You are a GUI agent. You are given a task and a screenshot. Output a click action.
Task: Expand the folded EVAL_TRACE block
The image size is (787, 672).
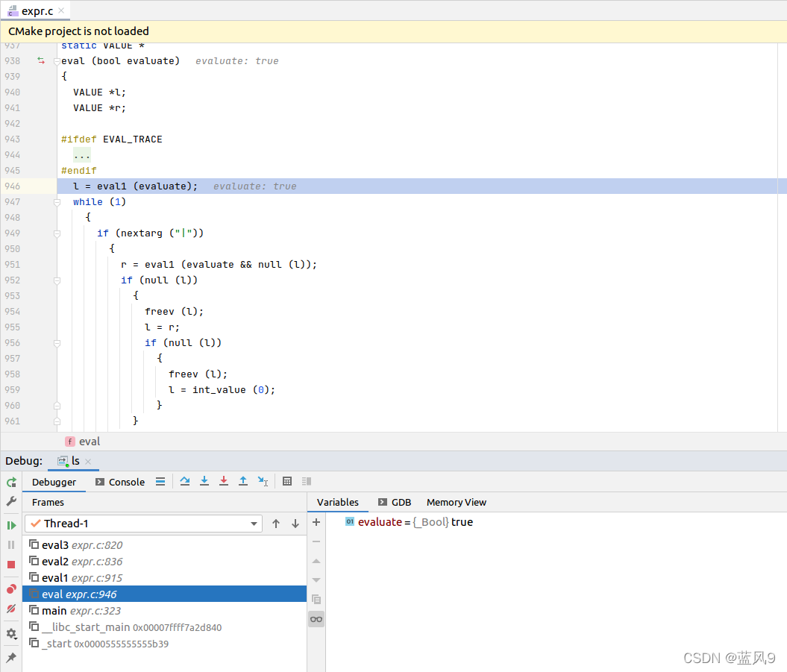82,154
